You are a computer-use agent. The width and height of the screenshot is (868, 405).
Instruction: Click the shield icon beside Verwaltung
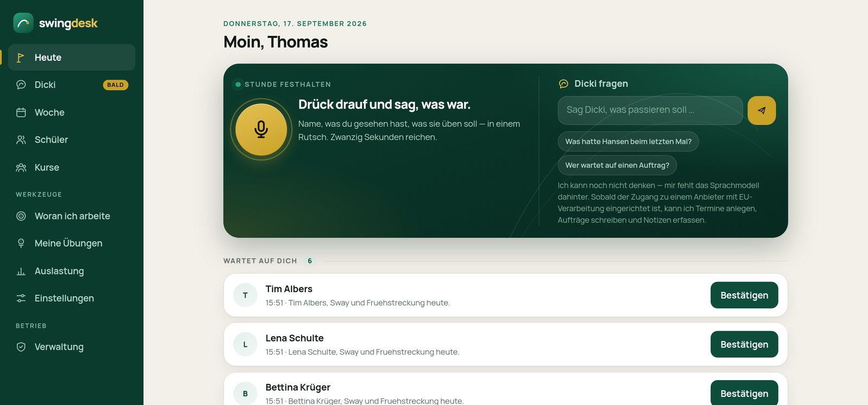coord(21,347)
